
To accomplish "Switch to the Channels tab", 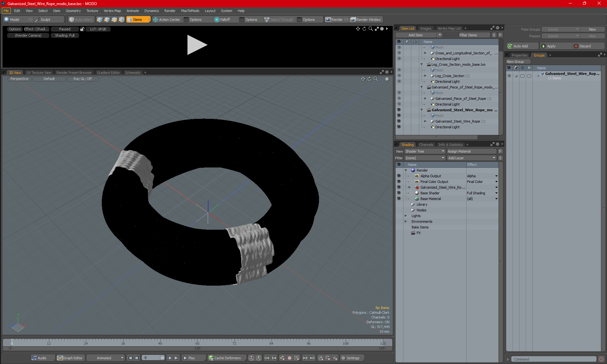I will (x=426, y=145).
